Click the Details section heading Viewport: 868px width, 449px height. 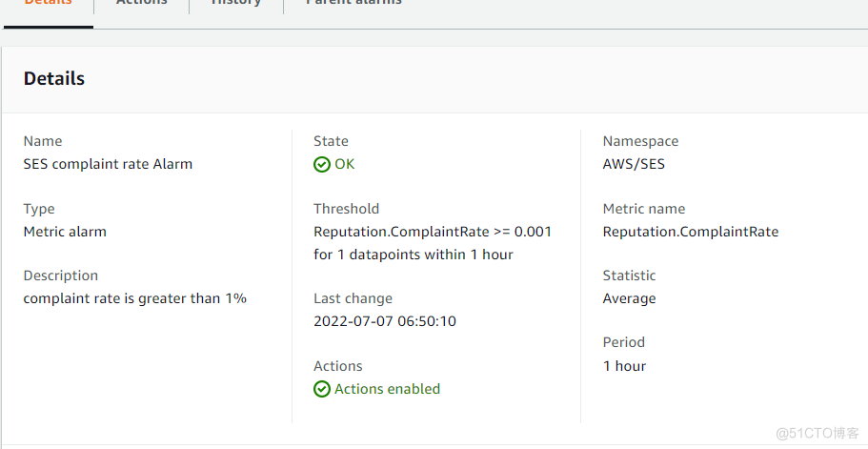(x=54, y=79)
